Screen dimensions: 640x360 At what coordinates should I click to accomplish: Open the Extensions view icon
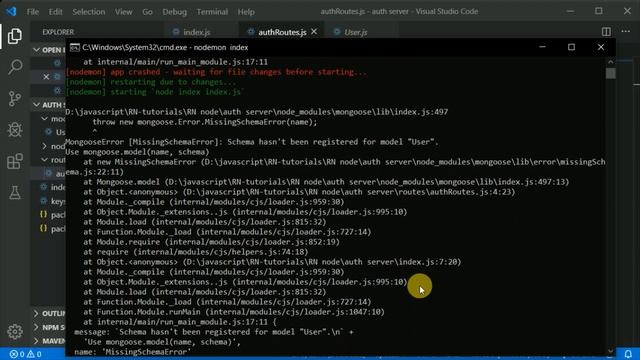[15, 161]
